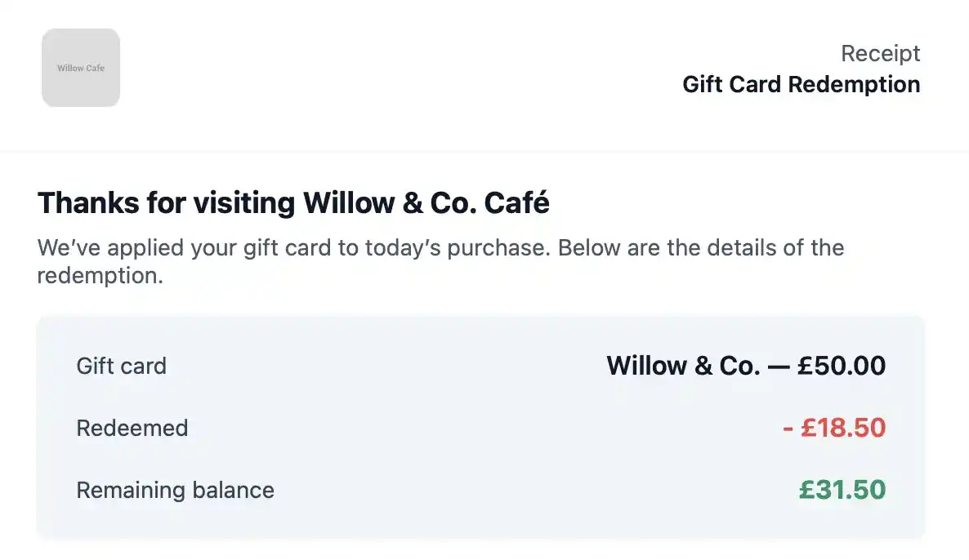Click the red minus sign before £18.50
Viewport: 969px width, 560px height.
click(x=788, y=428)
